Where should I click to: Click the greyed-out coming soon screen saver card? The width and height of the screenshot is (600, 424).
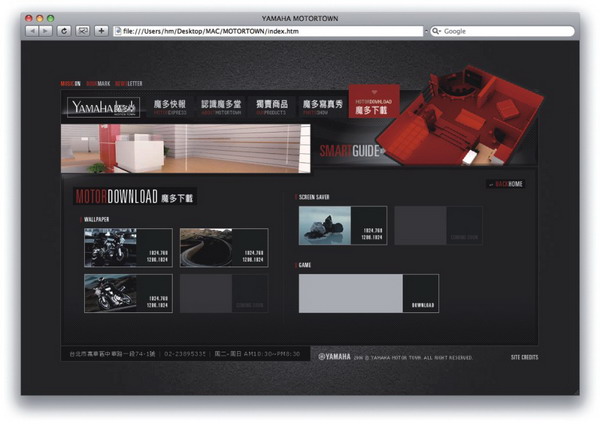(439, 225)
